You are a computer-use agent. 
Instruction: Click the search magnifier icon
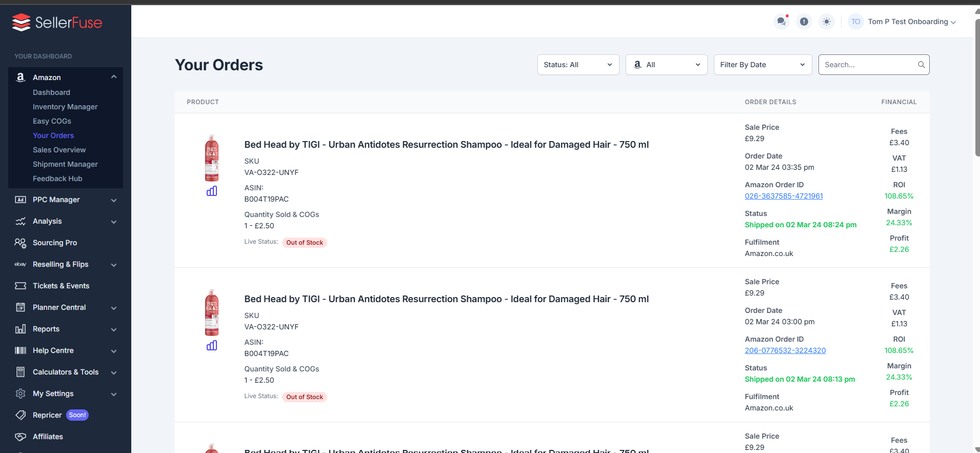coord(921,65)
